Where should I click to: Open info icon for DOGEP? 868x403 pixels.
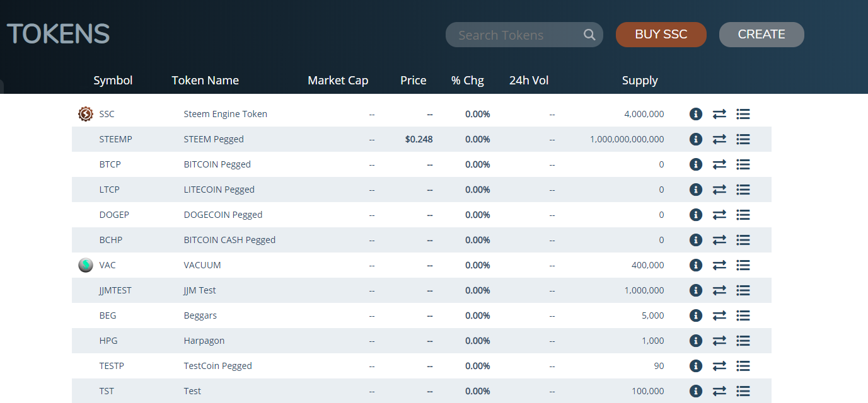coord(696,215)
